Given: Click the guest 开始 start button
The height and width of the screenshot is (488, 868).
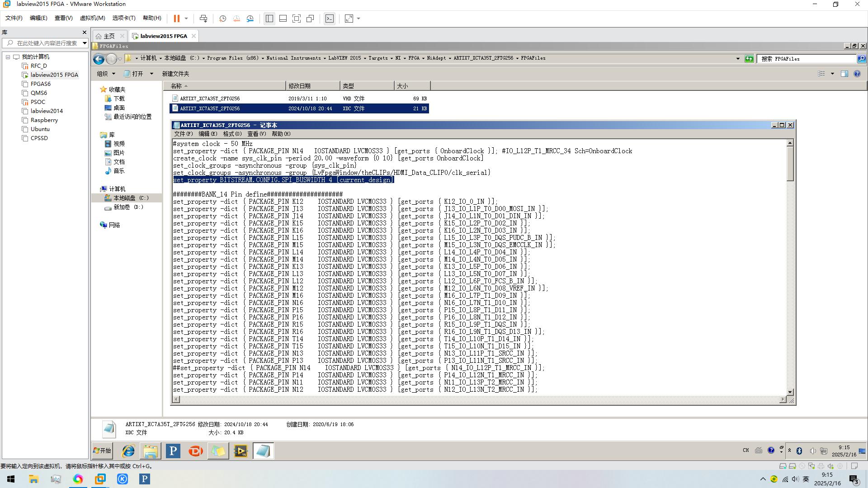Looking at the screenshot, I should [102, 450].
